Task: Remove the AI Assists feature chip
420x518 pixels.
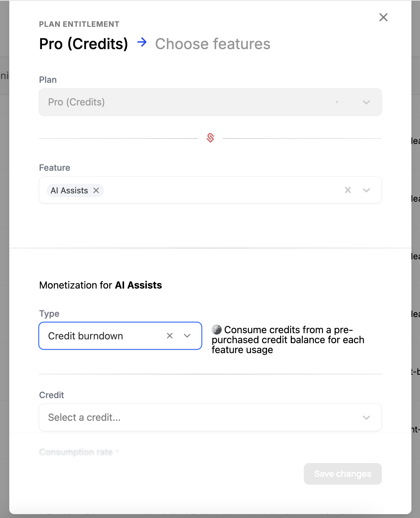Action: pyautogui.click(x=96, y=190)
